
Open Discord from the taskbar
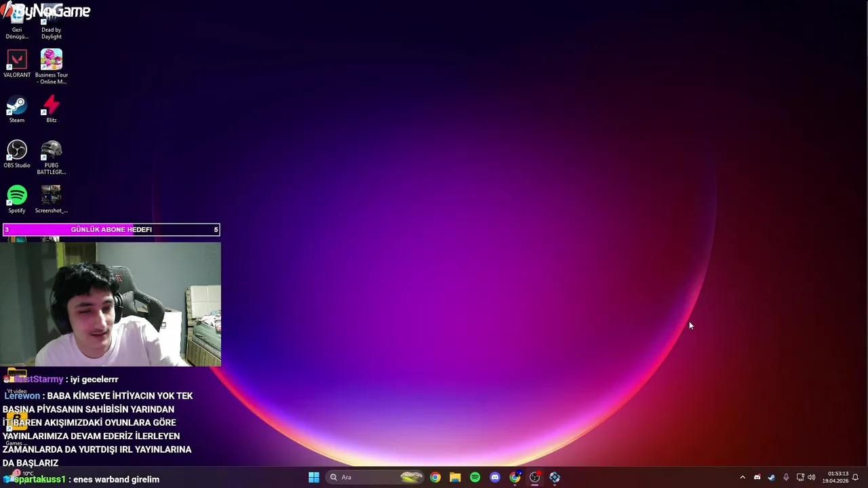[495, 477]
